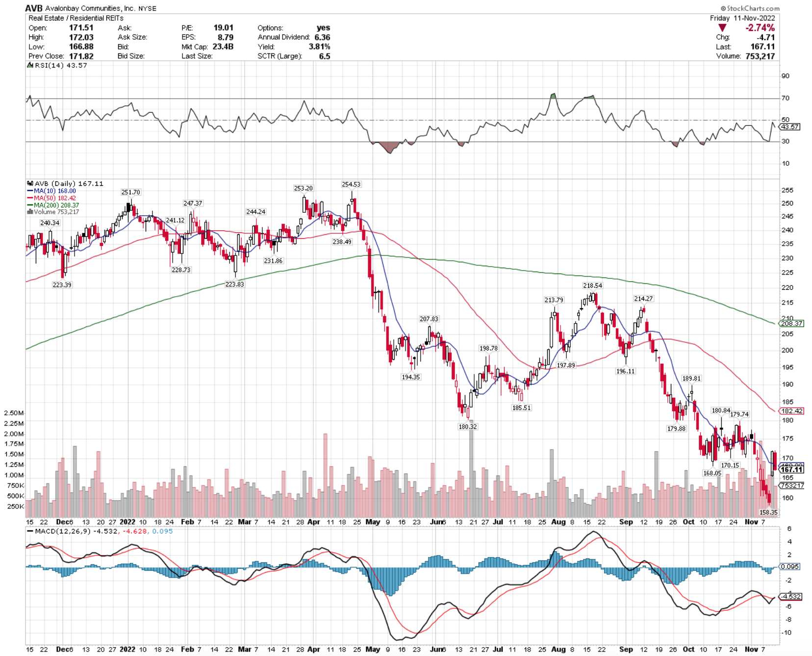The height and width of the screenshot is (656, 812).
Task: Click the MA(50) 182.42 legend entry
Action: (51, 198)
